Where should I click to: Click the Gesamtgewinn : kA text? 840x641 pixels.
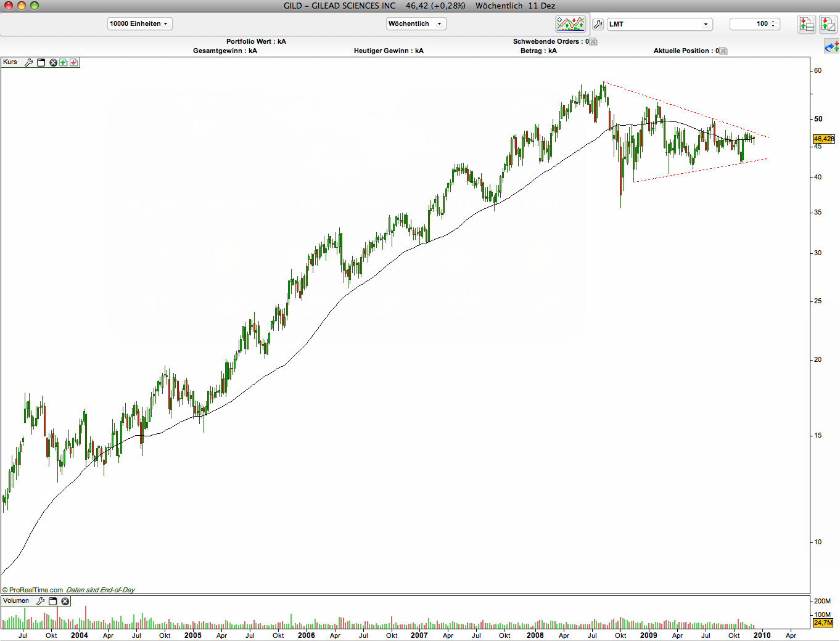225,51
